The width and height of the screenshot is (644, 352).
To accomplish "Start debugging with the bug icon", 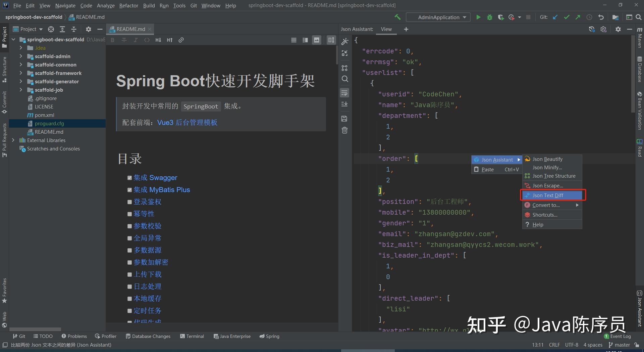I will point(489,17).
